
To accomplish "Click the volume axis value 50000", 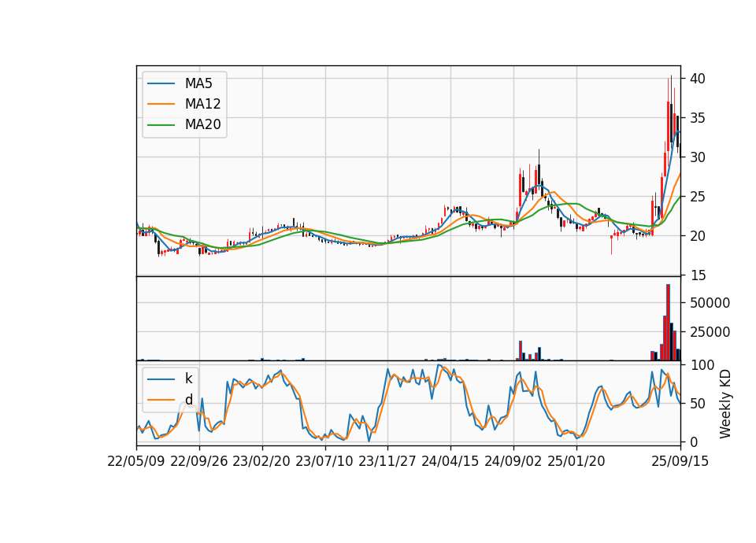I will [710, 303].
